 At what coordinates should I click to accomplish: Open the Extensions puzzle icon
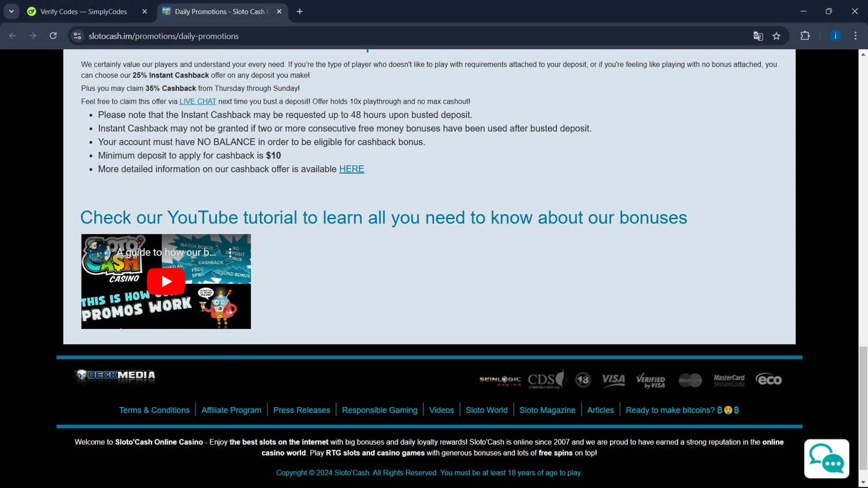point(805,36)
